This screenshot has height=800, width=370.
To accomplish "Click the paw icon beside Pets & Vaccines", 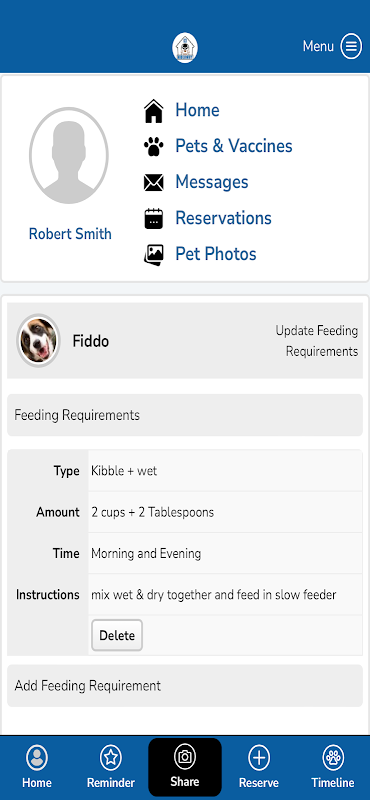I will pos(154,147).
